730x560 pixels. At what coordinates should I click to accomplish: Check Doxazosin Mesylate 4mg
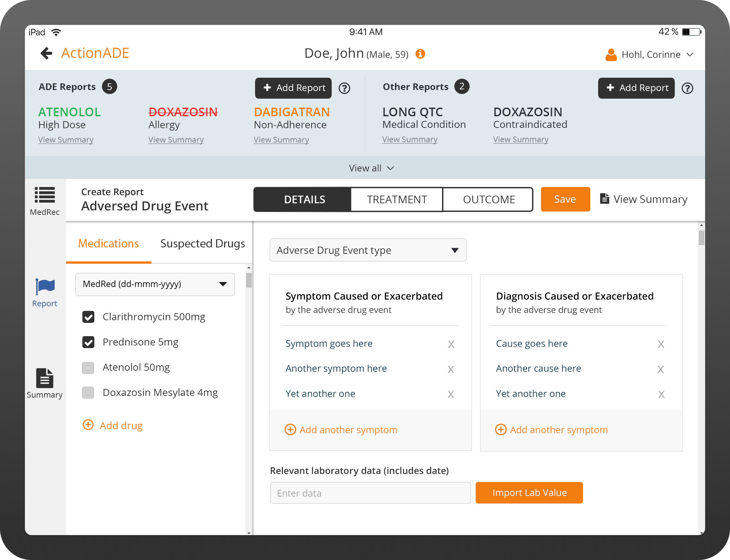tap(88, 393)
